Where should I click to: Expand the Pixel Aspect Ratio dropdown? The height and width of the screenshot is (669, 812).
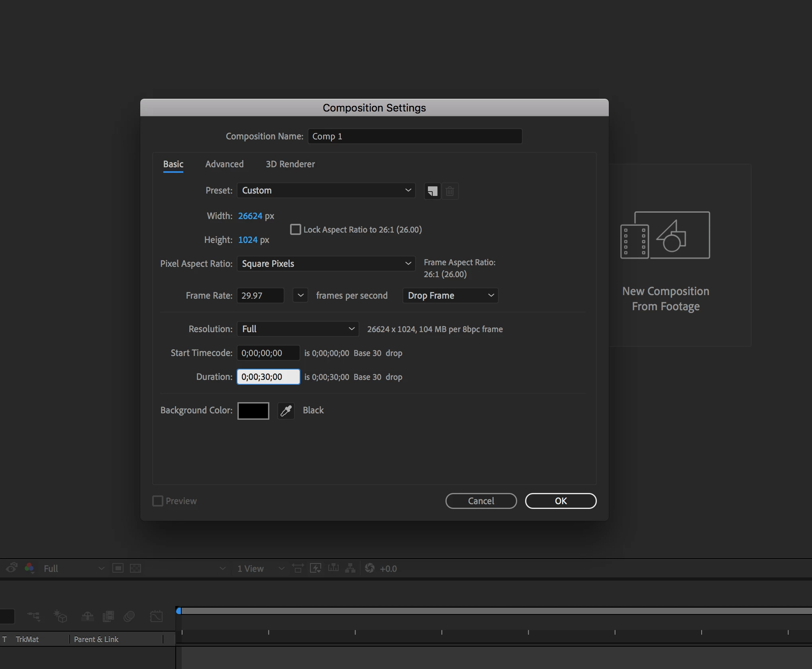326,264
